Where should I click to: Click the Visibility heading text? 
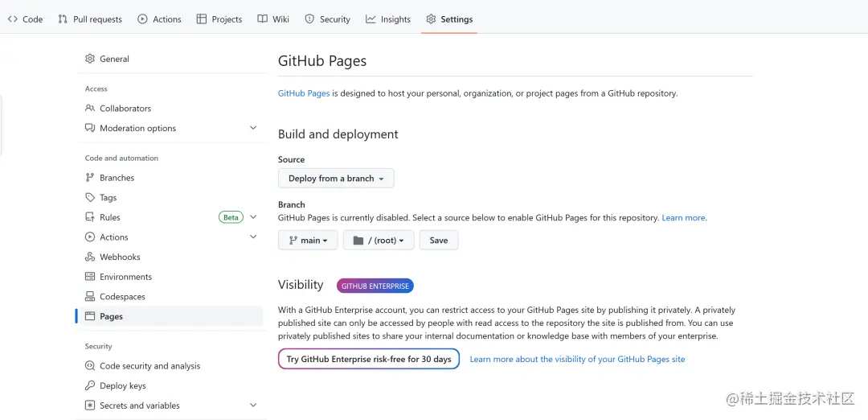coord(301,285)
